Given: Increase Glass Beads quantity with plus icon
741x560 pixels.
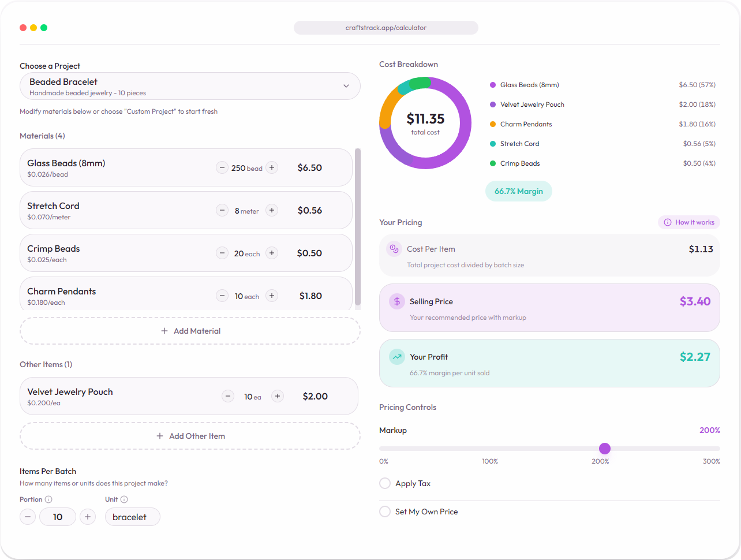Looking at the screenshot, I should (272, 167).
